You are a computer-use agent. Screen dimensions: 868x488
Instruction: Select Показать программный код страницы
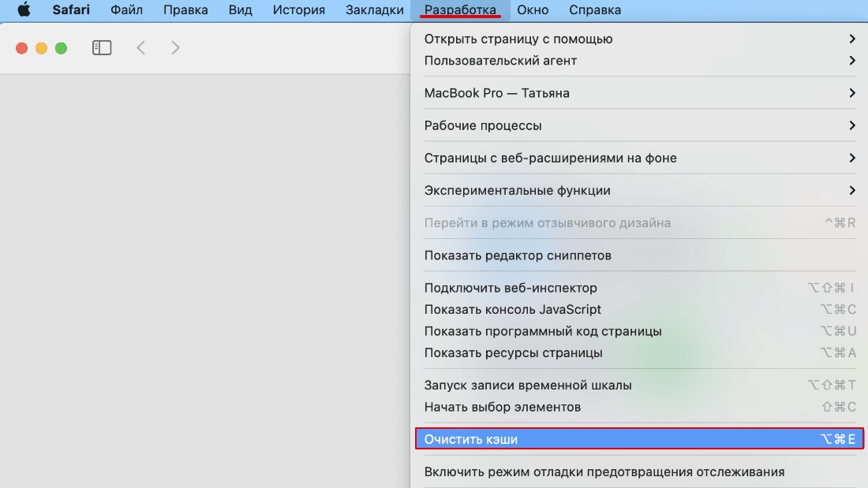pos(639,331)
